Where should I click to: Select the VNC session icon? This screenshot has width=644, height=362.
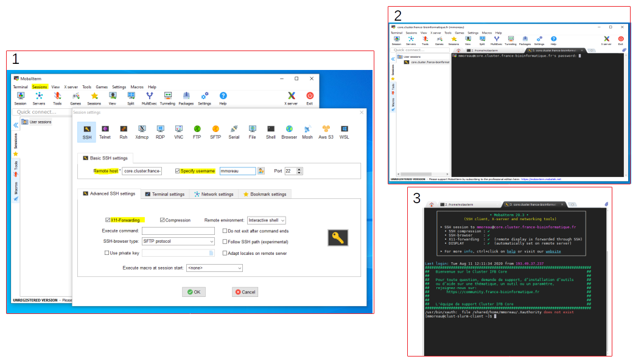point(179,132)
